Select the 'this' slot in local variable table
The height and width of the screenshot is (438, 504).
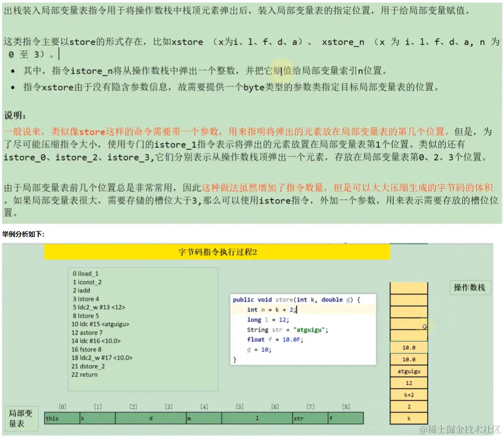(62, 419)
